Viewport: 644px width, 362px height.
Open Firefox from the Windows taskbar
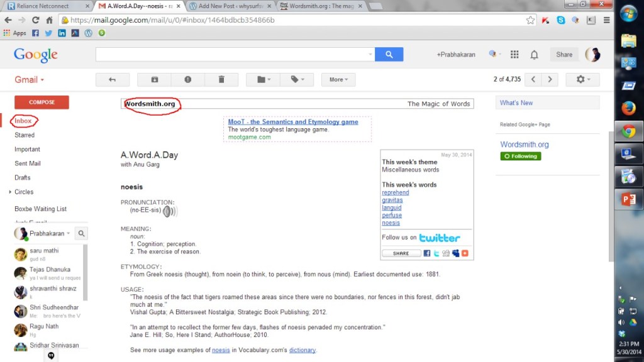(x=628, y=109)
